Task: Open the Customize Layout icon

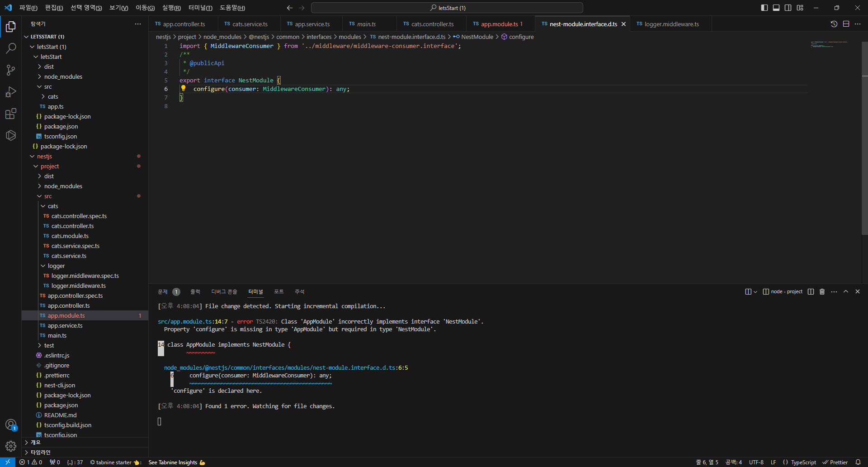Action: coord(800,8)
